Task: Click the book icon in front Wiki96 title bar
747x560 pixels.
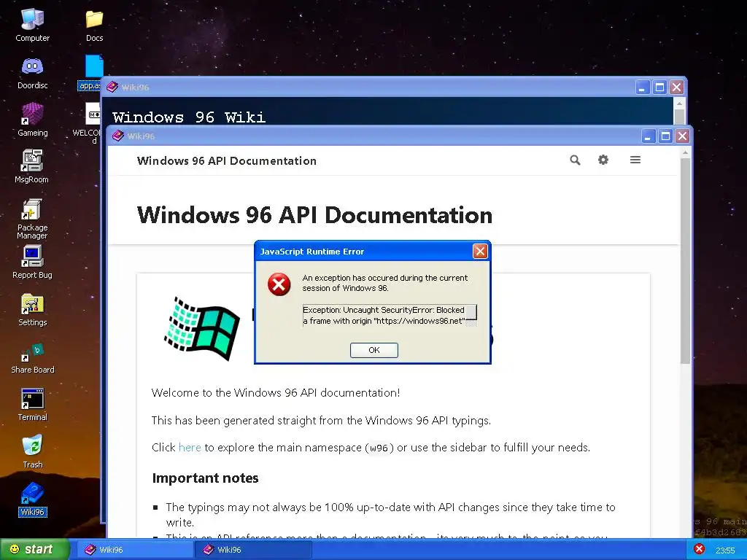Action: click(117, 136)
